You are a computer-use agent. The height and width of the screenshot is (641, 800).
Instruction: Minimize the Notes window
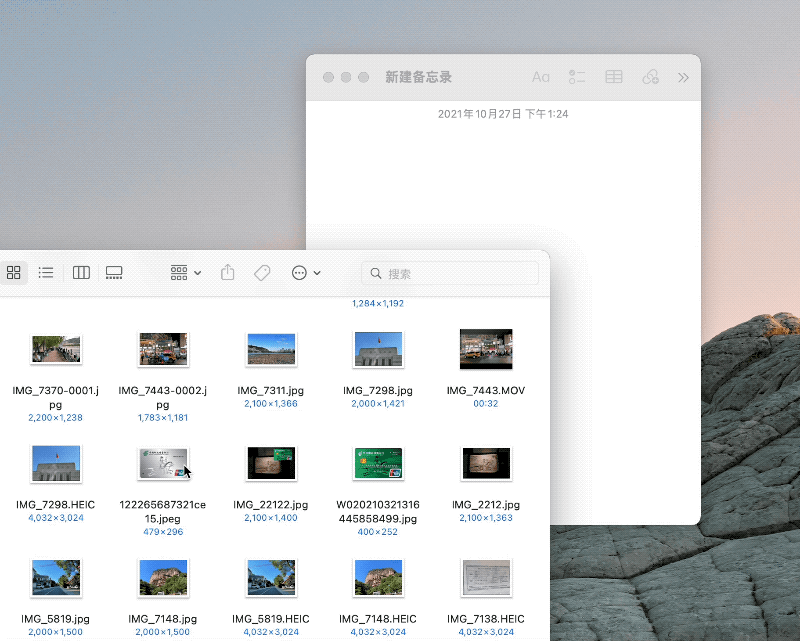click(346, 77)
